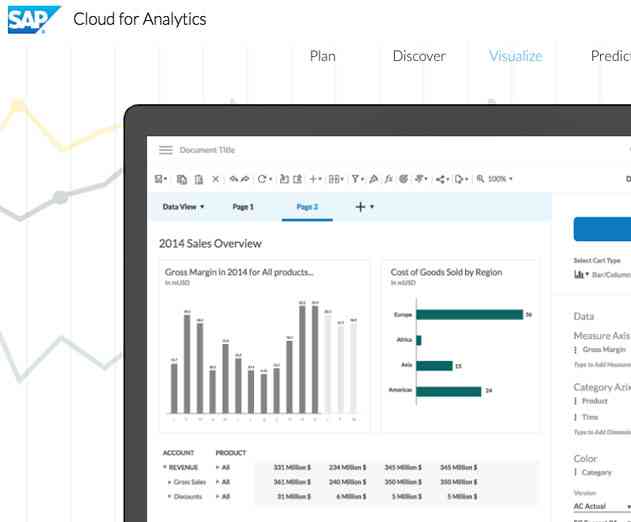Click the Type to Add Measure field

point(602,365)
